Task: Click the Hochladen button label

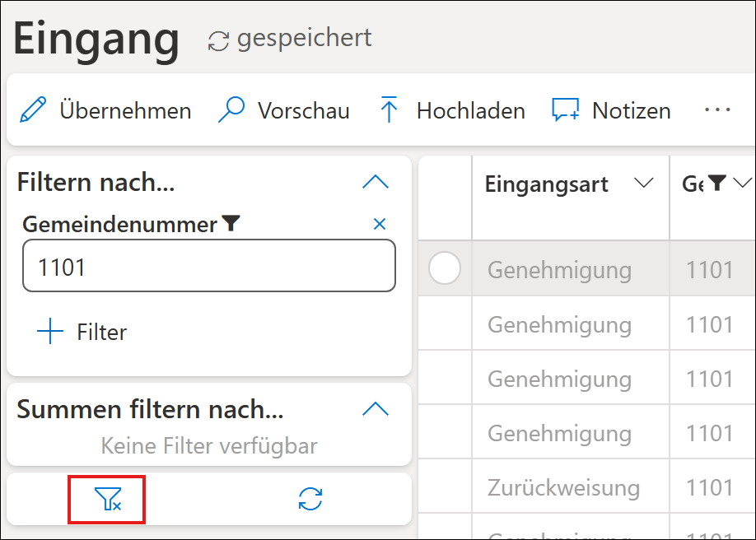Action: (x=470, y=111)
